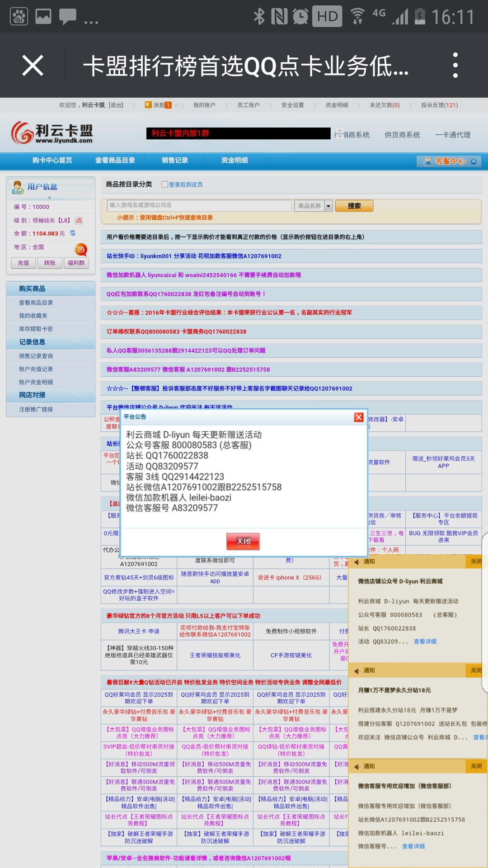Close first 通知 about 微信店铺公众号
Image resolution: width=488 pixels, height=868 pixels.
click(x=476, y=561)
